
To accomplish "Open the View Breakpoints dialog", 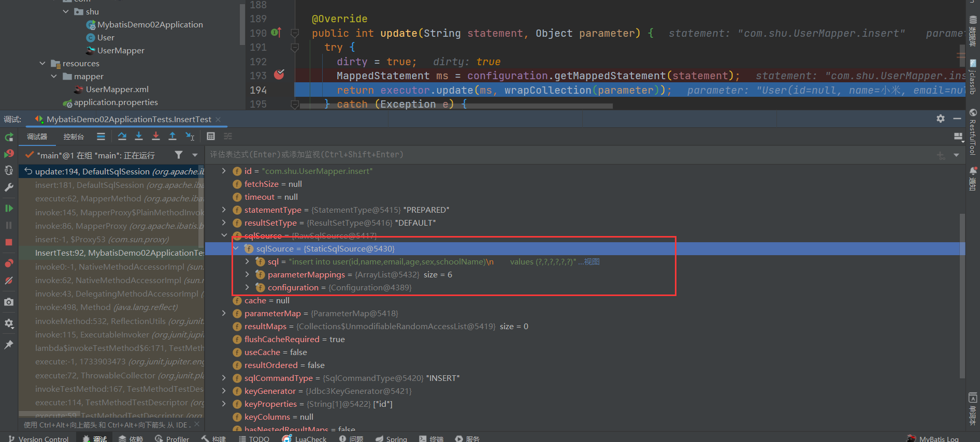I will coord(9,263).
